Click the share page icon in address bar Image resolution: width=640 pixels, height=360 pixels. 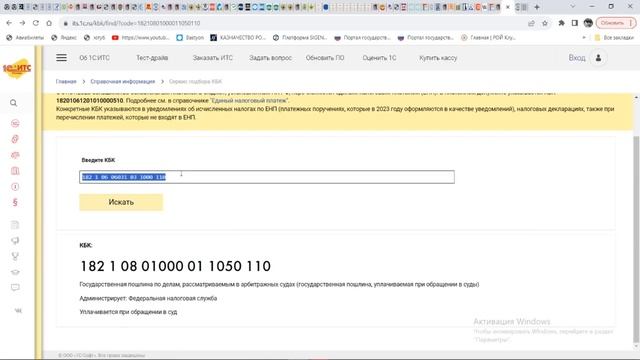(531, 23)
